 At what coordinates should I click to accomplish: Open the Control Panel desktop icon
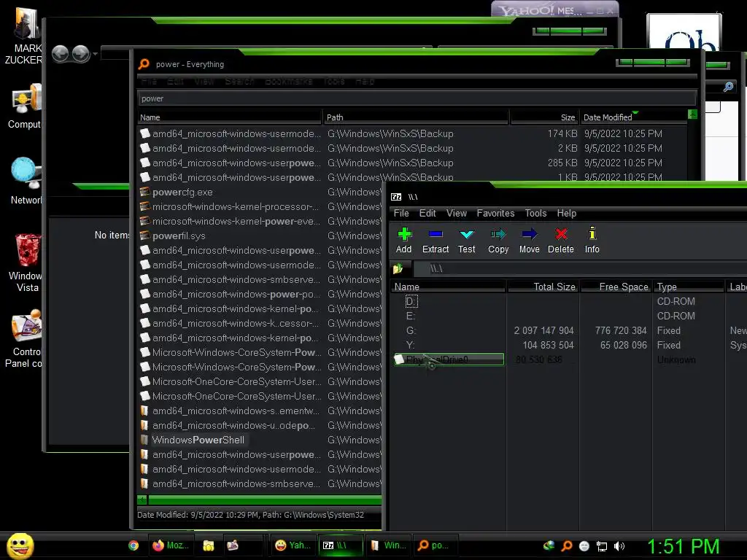(24, 339)
